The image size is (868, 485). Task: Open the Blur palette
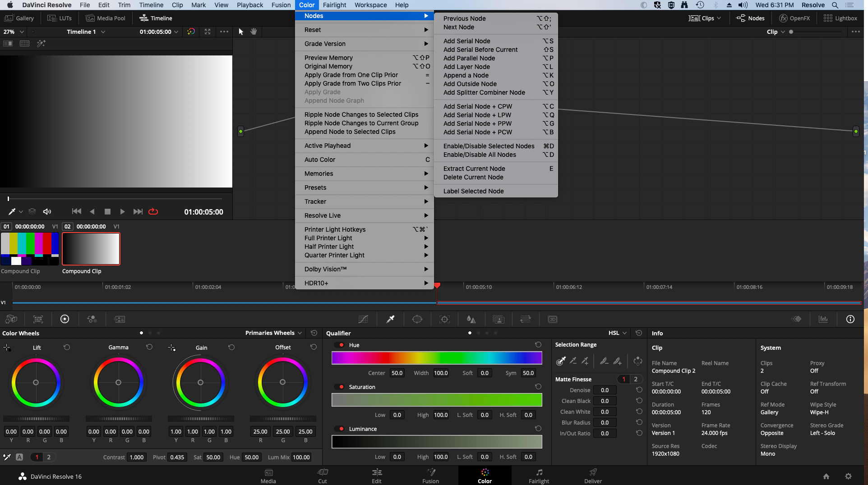click(x=471, y=319)
